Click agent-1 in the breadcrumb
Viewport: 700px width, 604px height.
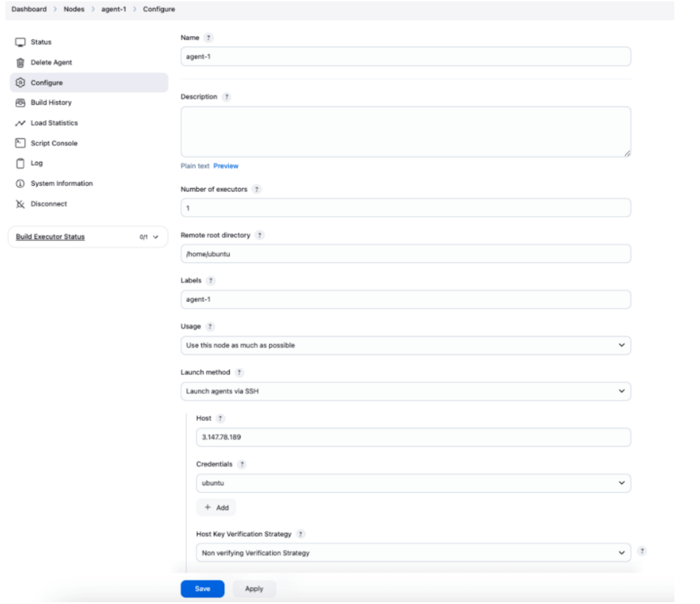click(x=114, y=10)
